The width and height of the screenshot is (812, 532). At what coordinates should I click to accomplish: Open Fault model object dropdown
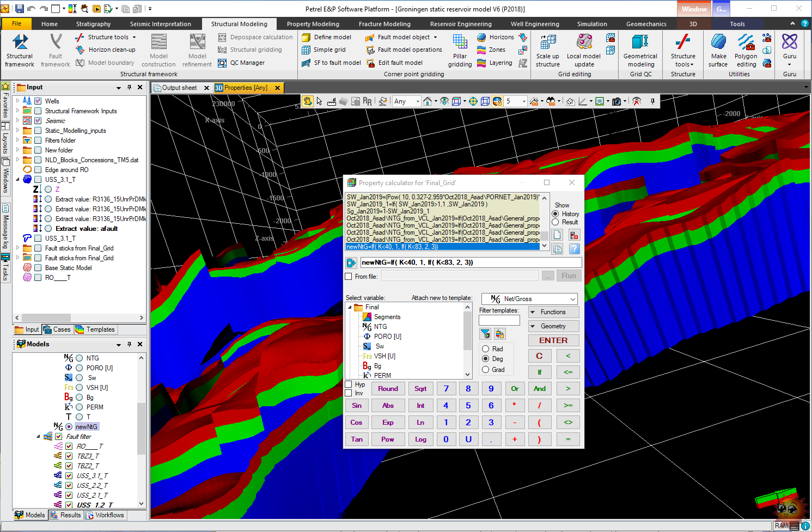pos(401,37)
